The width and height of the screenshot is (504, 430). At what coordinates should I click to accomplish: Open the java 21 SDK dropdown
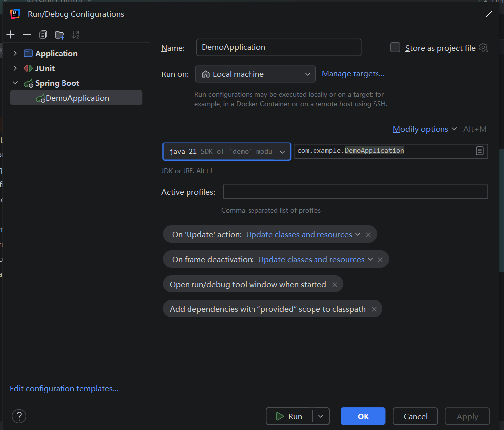227,152
